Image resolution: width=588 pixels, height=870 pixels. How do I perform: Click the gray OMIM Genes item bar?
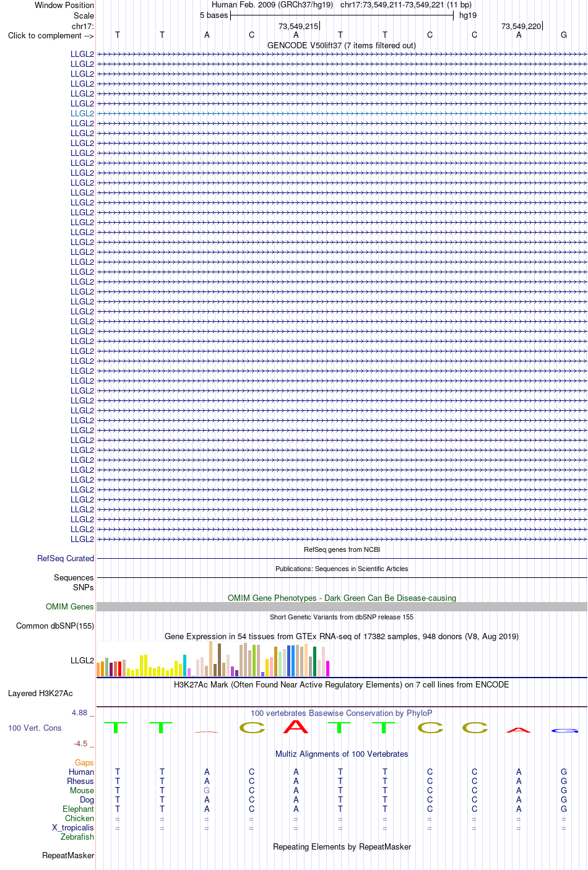(342, 607)
